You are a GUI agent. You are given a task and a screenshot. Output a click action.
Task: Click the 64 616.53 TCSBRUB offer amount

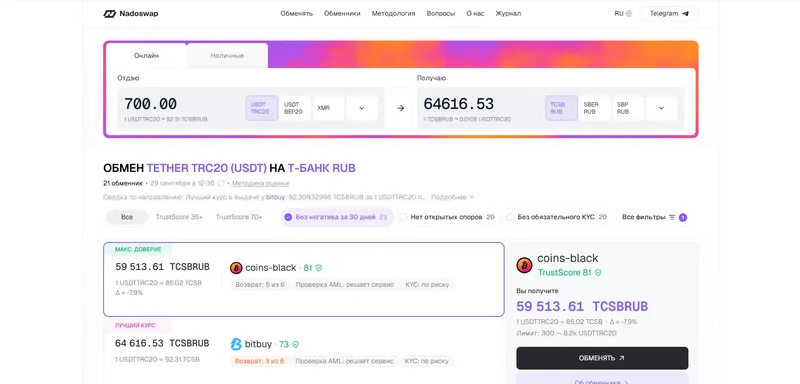click(x=162, y=343)
